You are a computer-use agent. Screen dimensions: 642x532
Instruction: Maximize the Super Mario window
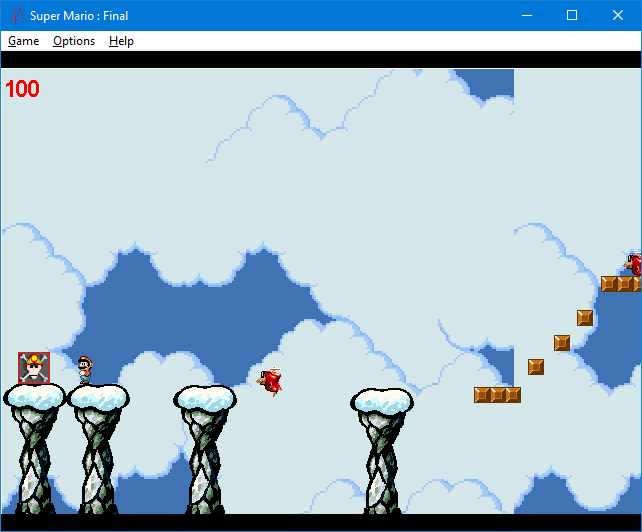(x=572, y=16)
